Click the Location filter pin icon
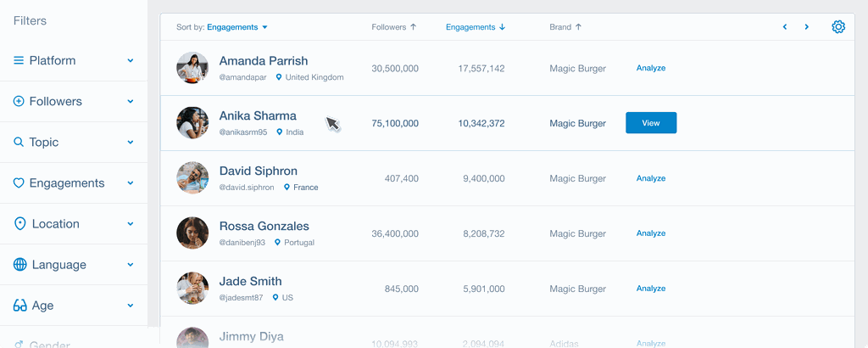This screenshot has width=868, height=348. click(20, 224)
